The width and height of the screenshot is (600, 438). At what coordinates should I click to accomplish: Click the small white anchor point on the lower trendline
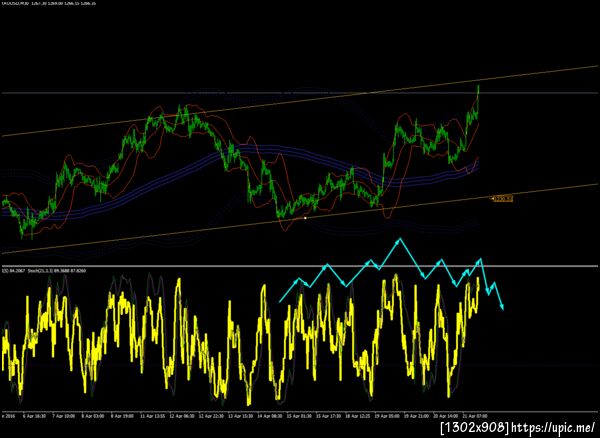(x=305, y=218)
